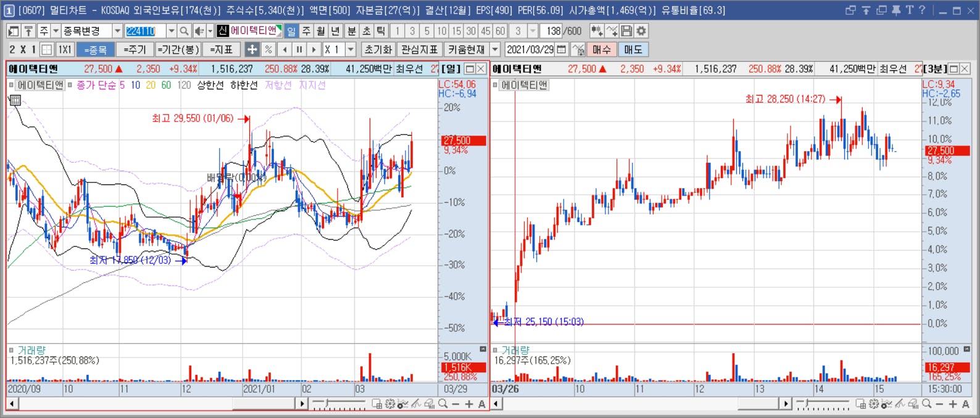980x418 pixels.
Task: Click the date field 2021/03/29
Action: click(x=530, y=49)
